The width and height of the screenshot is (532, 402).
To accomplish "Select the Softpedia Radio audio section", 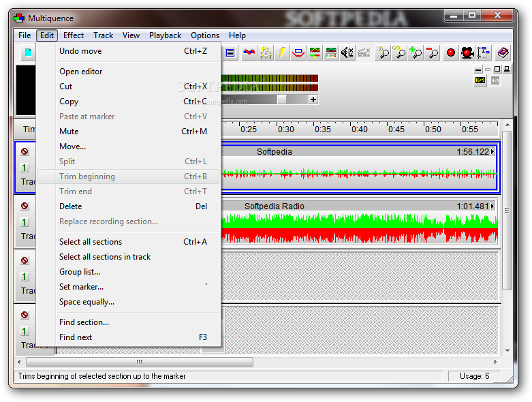I will 359,222.
